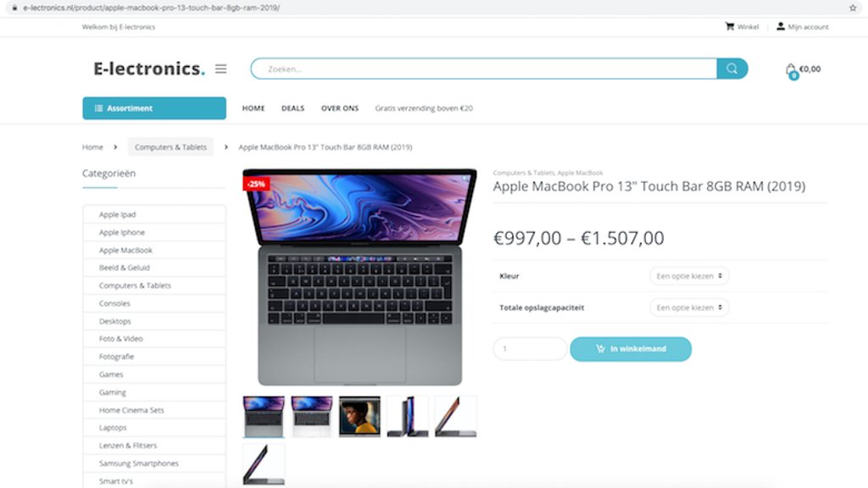Click the Winkel cart icon in top bar
Image resolution: width=868 pixels, height=488 pixels.
pyautogui.click(x=730, y=26)
